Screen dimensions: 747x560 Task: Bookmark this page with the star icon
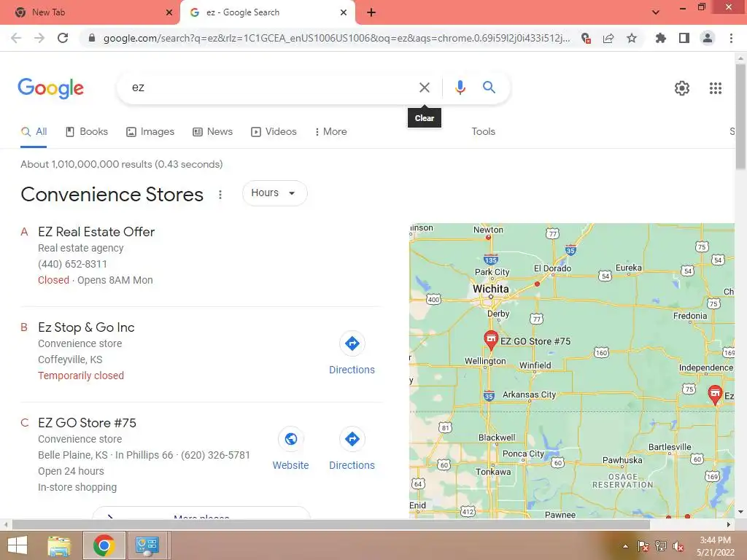pos(632,38)
